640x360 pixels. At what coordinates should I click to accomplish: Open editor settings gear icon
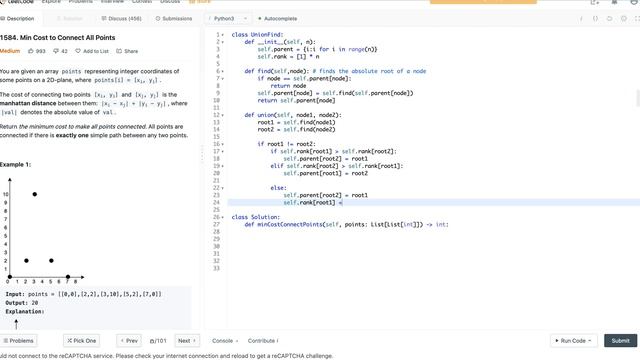(x=624, y=19)
